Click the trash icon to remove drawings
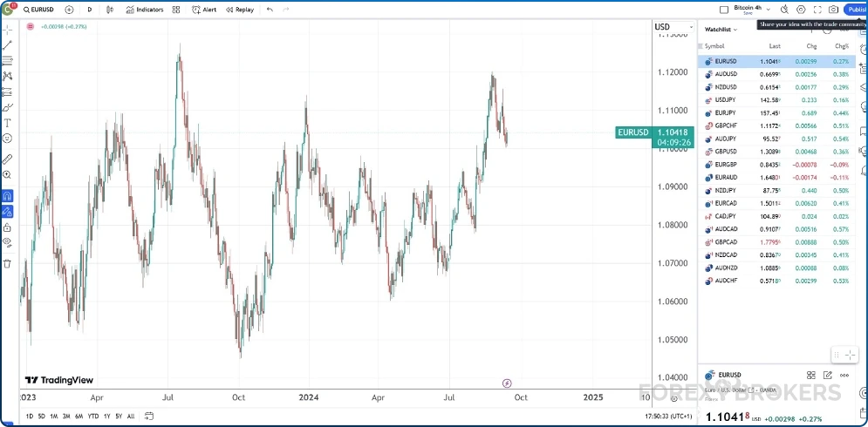This screenshot has height=427, width=868. 7,263
